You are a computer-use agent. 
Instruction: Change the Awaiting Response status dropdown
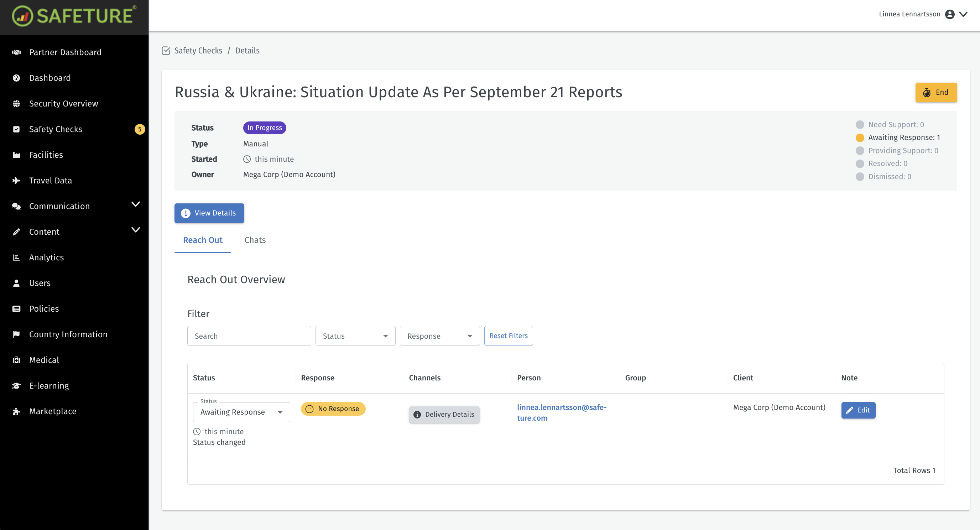click(241, 412)
